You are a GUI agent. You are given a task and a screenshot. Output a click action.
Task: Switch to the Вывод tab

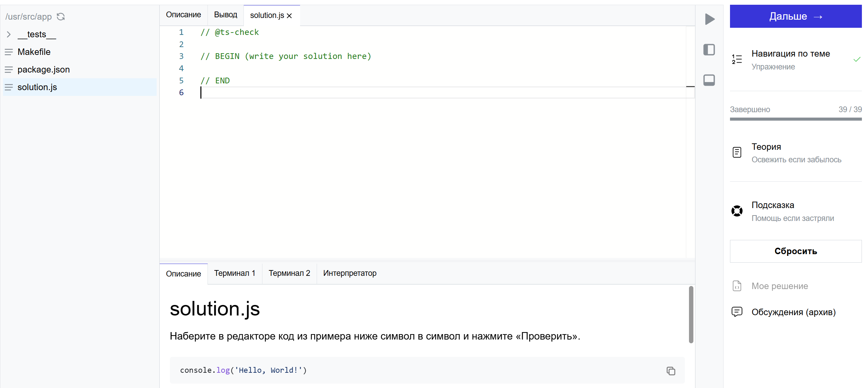225,15
